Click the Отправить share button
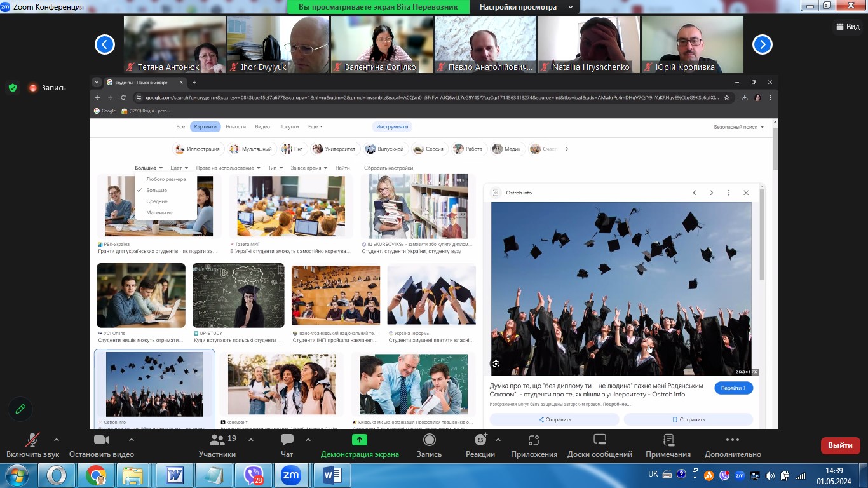The width and height of the screenshot is (868, 488). coord(554,419)
